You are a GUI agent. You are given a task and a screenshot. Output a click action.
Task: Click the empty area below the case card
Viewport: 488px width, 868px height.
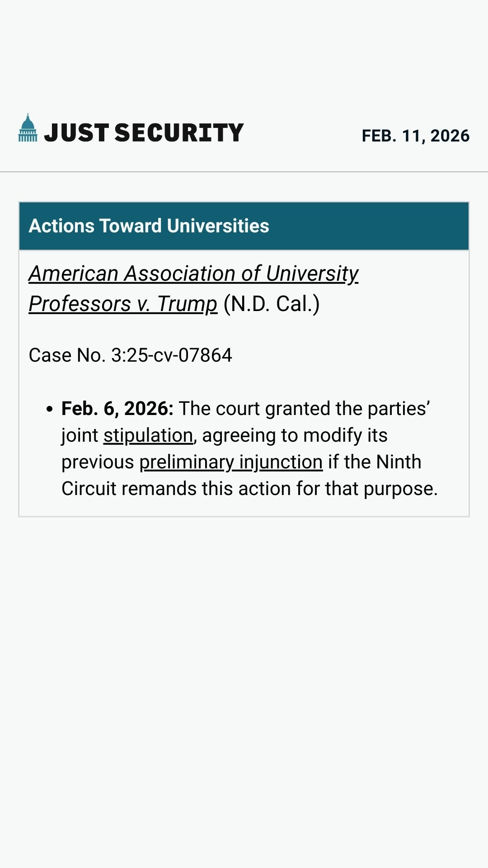click(x=244, y=678)
